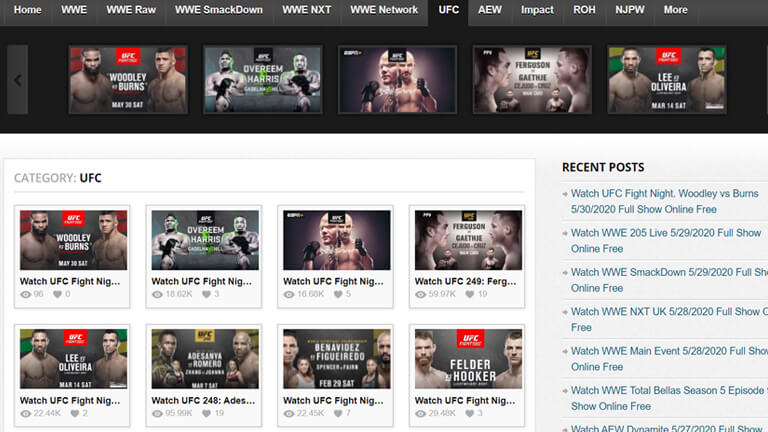Open the ESPN+ UFC carousel thumbnail
This screenshot has height=432, width=768.
tap(397, 80)
